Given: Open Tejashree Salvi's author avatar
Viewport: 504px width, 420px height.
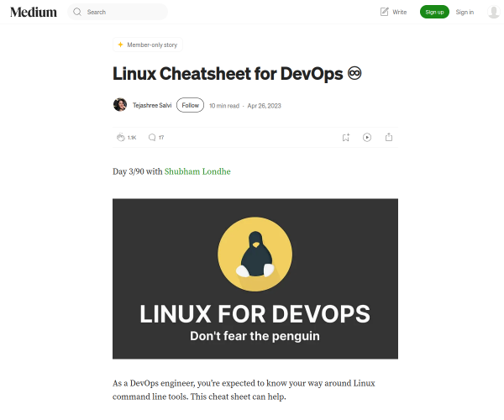Looking at the screenshot, I should (x=120, y=105).
